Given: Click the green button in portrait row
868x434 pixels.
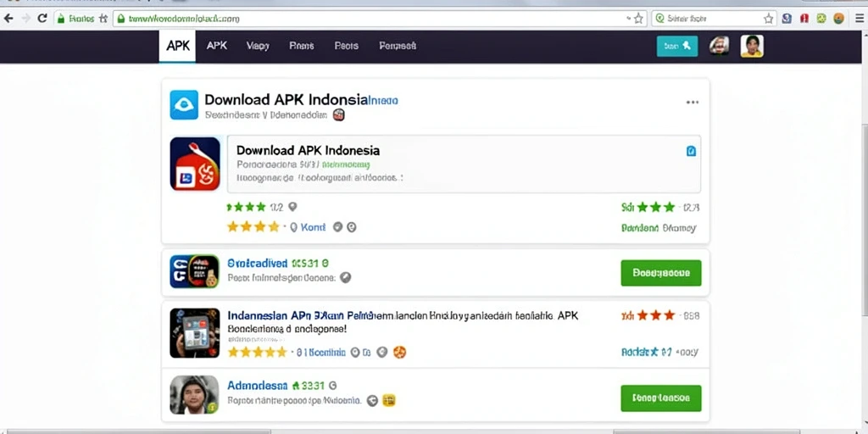Looking at the screenshot, I should click(x=661, y=398).
